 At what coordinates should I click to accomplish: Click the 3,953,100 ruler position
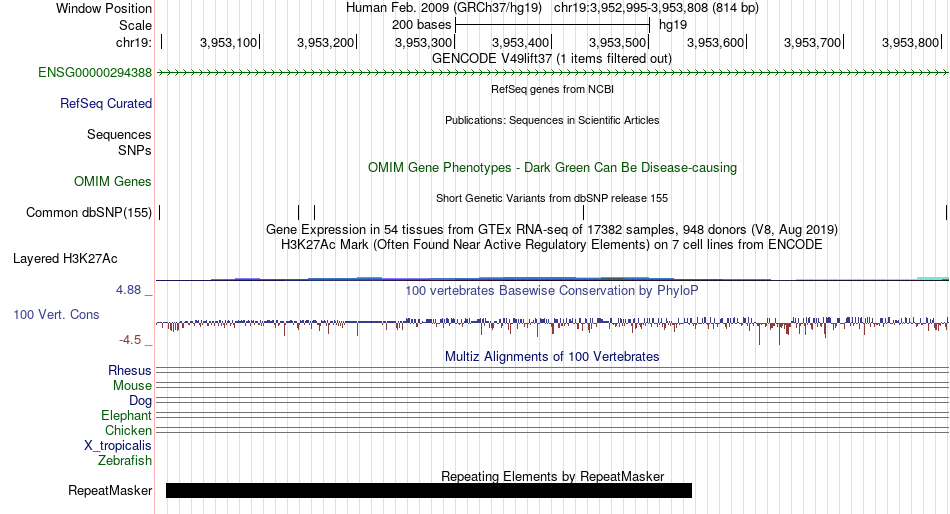(x=228, y=42)
